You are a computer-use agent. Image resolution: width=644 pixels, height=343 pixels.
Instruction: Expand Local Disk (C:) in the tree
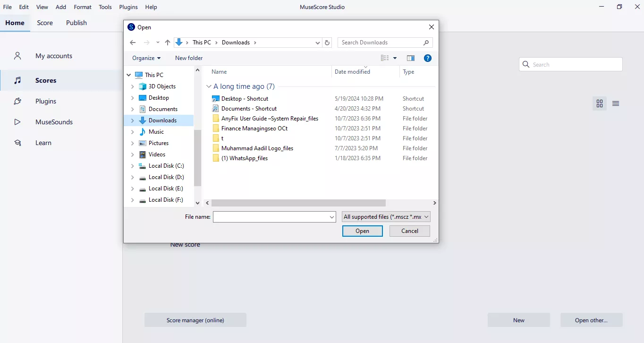click(x=133, y=166)
